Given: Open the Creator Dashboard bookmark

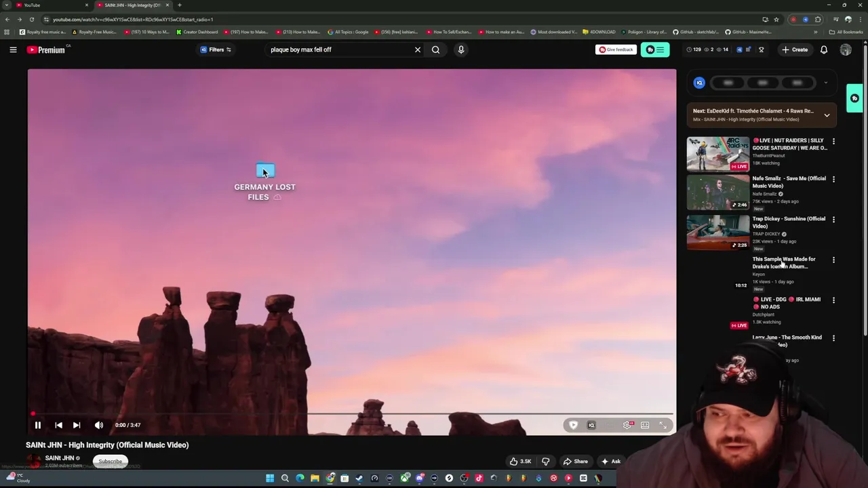Looking at the screenshot, I should coord(197,32).
